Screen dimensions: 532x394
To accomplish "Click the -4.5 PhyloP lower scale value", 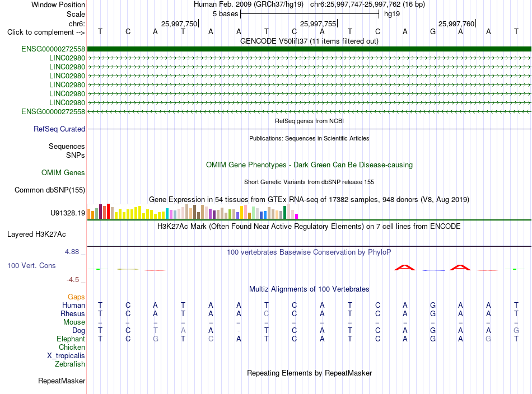I will point(73,280).
